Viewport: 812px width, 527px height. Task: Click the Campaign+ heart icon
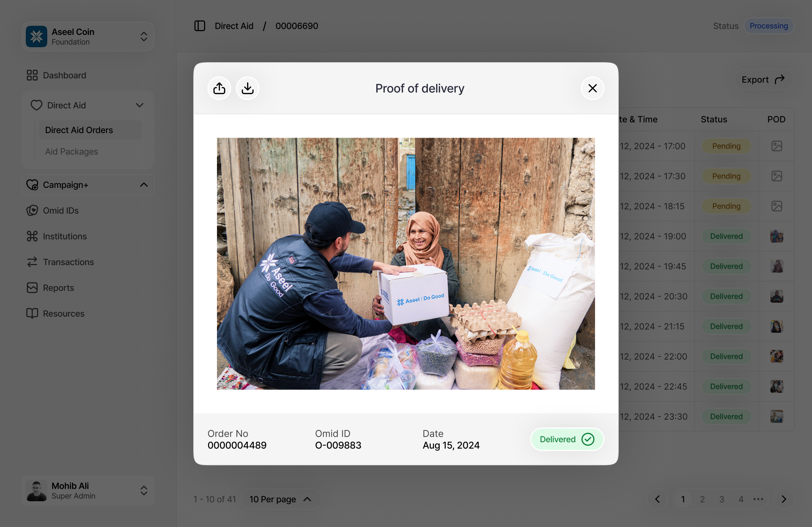(x=32, y=185)
